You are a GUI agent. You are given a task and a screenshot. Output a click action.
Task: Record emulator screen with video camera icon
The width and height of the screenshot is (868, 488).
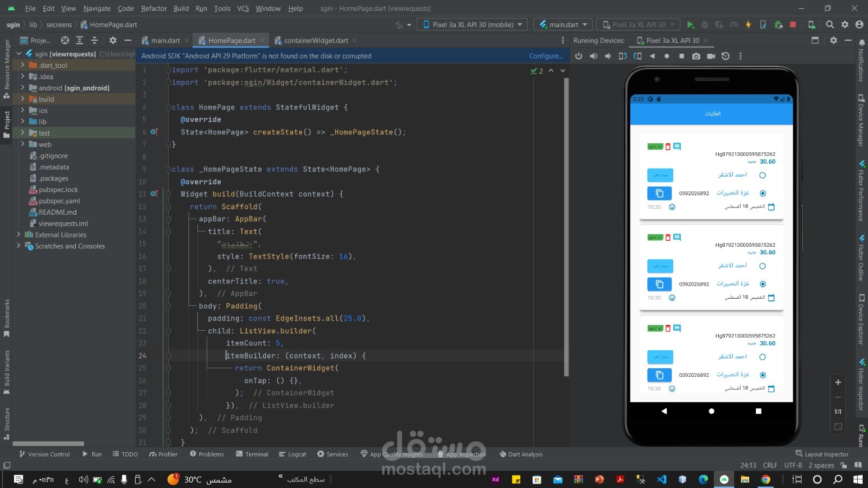tap(711, 56)
